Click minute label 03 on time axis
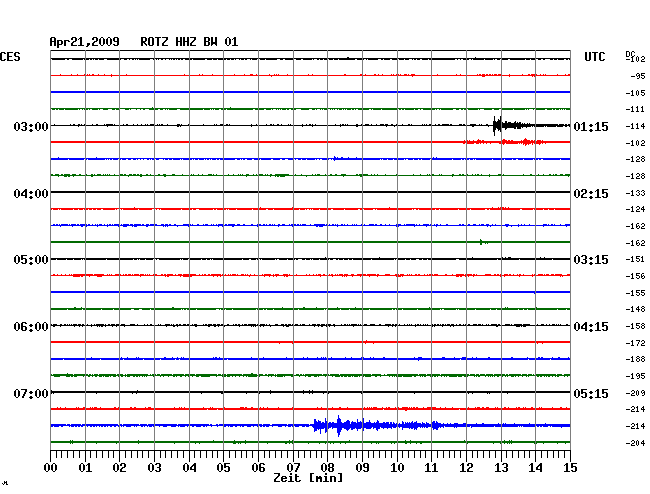 click(154, 467)
